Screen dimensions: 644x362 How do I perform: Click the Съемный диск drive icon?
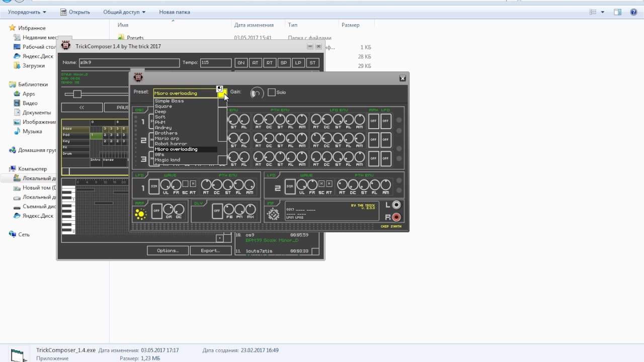pos(17,207)
